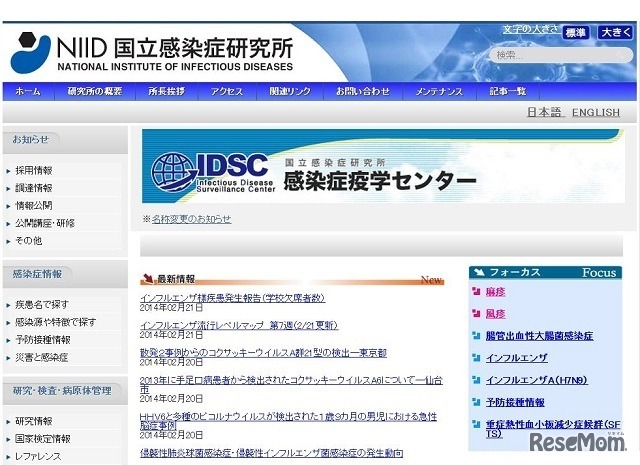Open 記事一覧 in navigation bar

(508, 91)
